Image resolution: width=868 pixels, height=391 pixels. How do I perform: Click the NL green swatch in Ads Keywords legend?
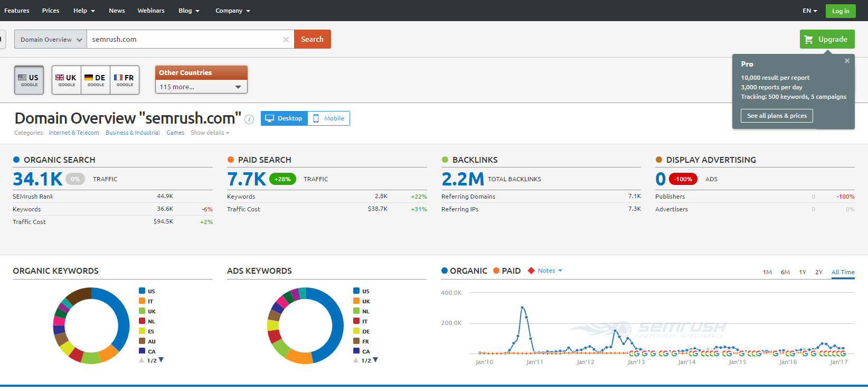[x=356, y=311]
